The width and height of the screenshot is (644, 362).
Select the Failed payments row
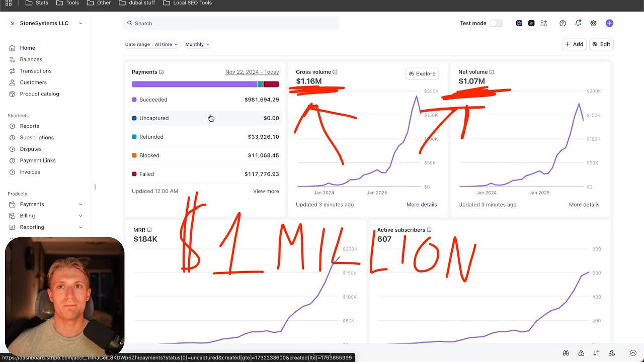pyautogui.click(x=205, y=174)
